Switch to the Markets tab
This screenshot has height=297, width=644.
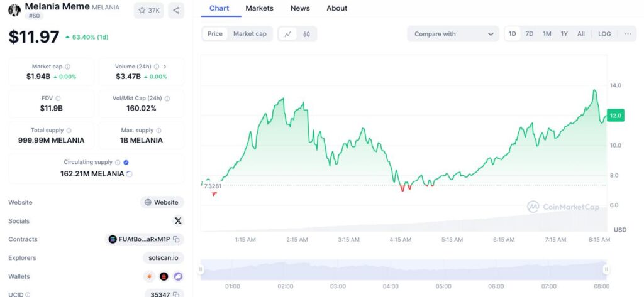(x=259, y=8)
